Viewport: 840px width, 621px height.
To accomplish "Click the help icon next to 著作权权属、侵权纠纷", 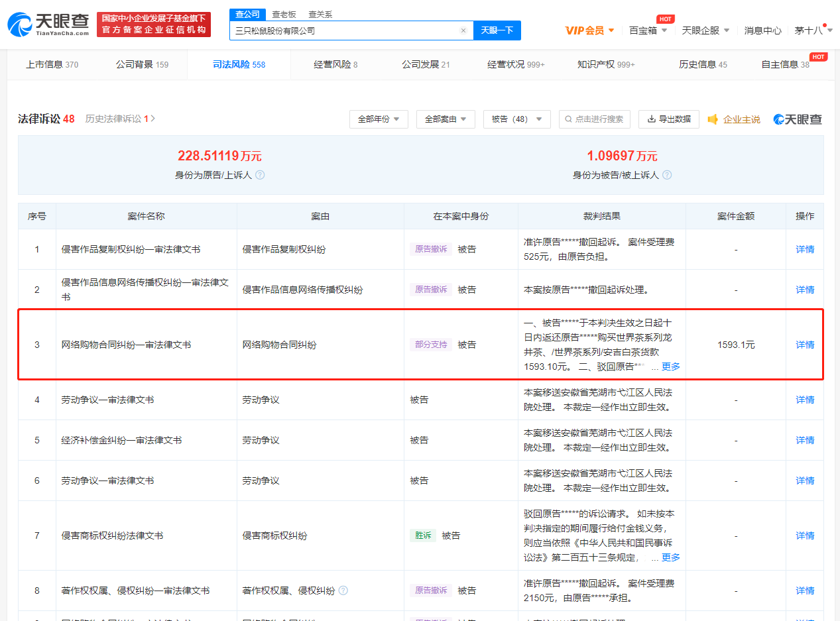I will (x=343, y=591).
